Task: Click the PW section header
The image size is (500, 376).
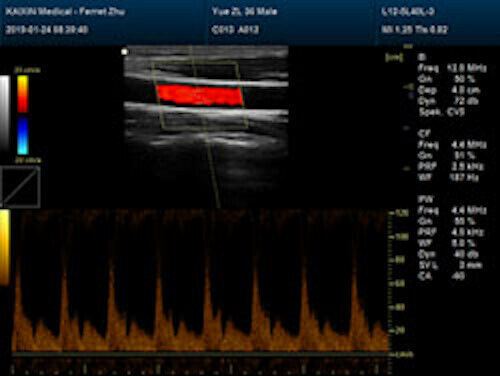Action: point(425,199)
